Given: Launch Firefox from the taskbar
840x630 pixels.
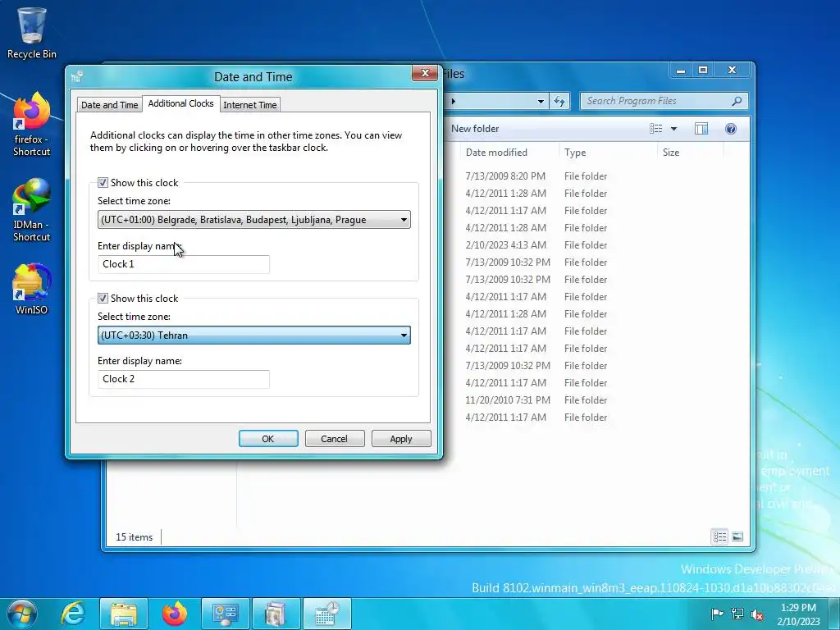Looking at the screenshot, I should [175, 614].
